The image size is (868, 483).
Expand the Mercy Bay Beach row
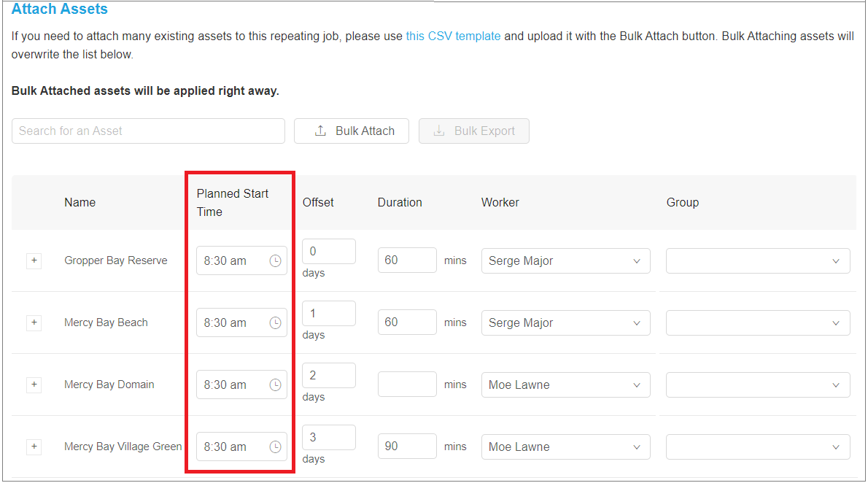pyautogui.click(x=34, y=322)
